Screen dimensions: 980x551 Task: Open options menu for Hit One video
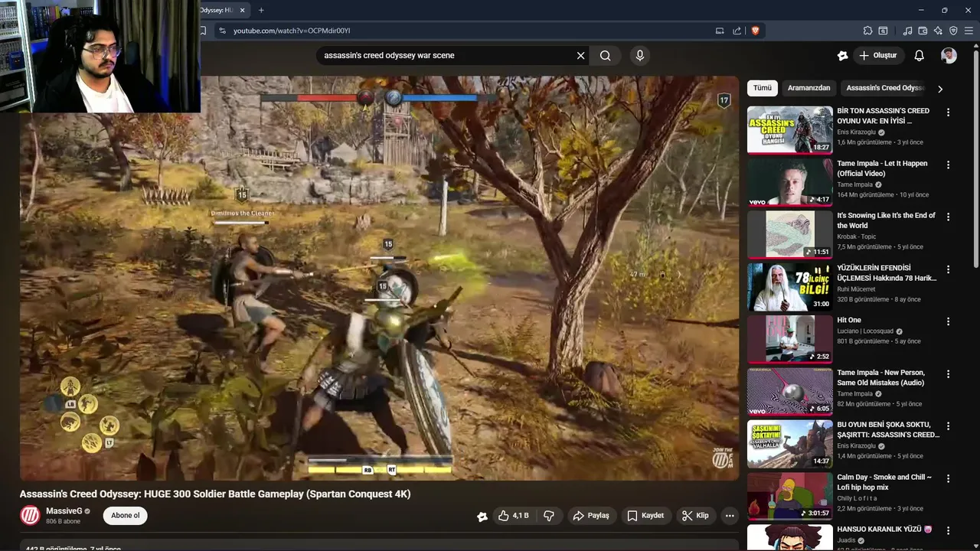pos(948,321)
